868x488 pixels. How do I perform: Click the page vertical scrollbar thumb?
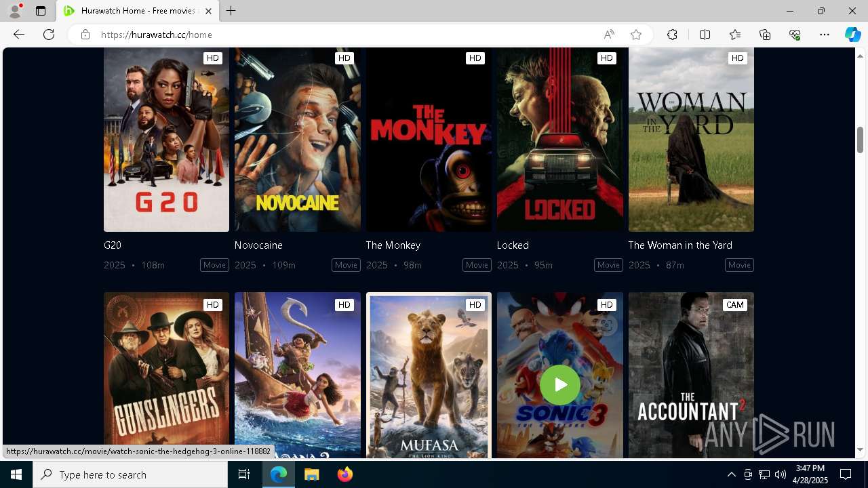[x=860, y=140]
